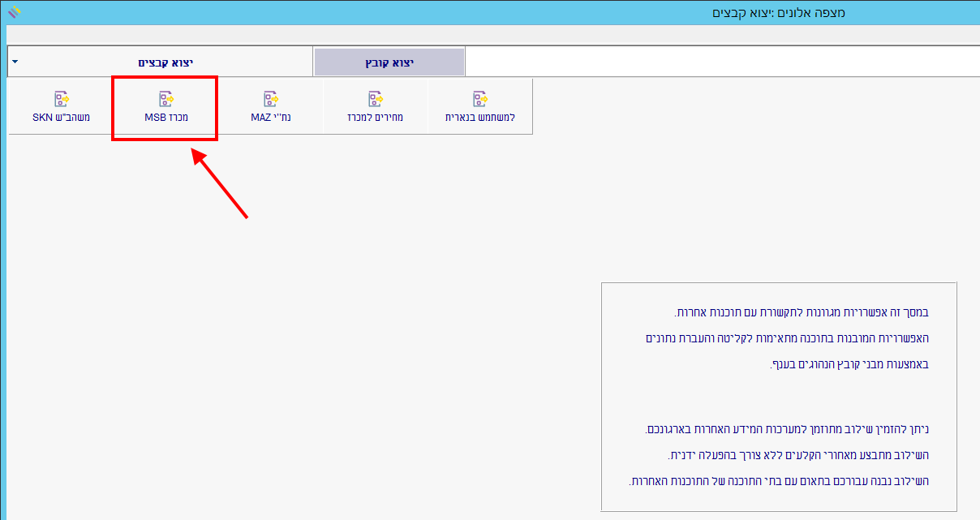This screenshot has width=980, height=520.
Task: Click the export icon above מחירים למכרז
Action: coord(375,99)
